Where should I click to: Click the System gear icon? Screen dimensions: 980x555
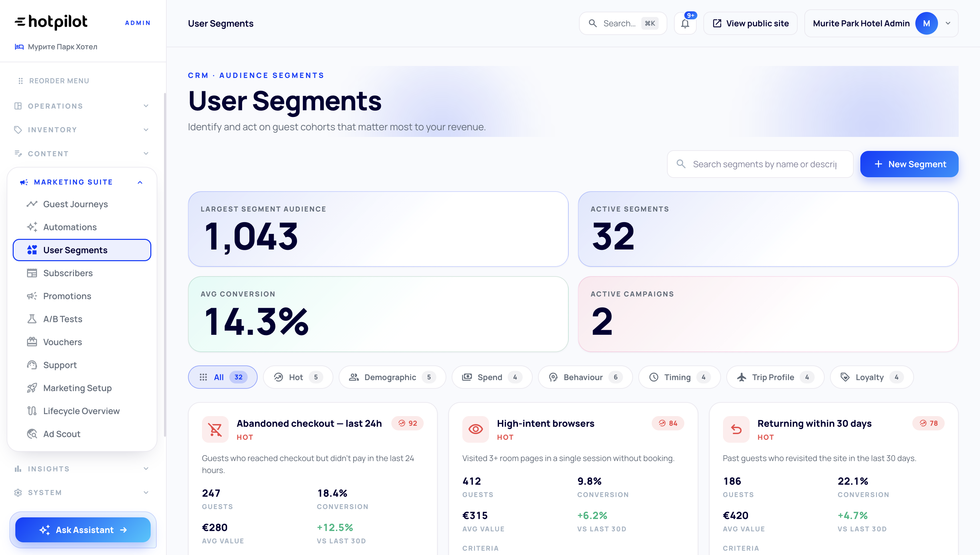(x=18, y=492)
